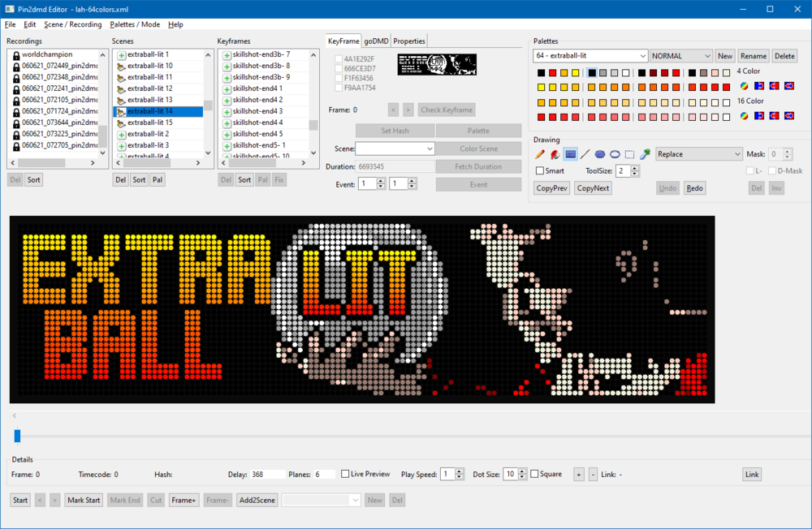Click left-arrow palette icon in 16 Color row
Viewport: 812px width, 529px height.
[774, 116]
